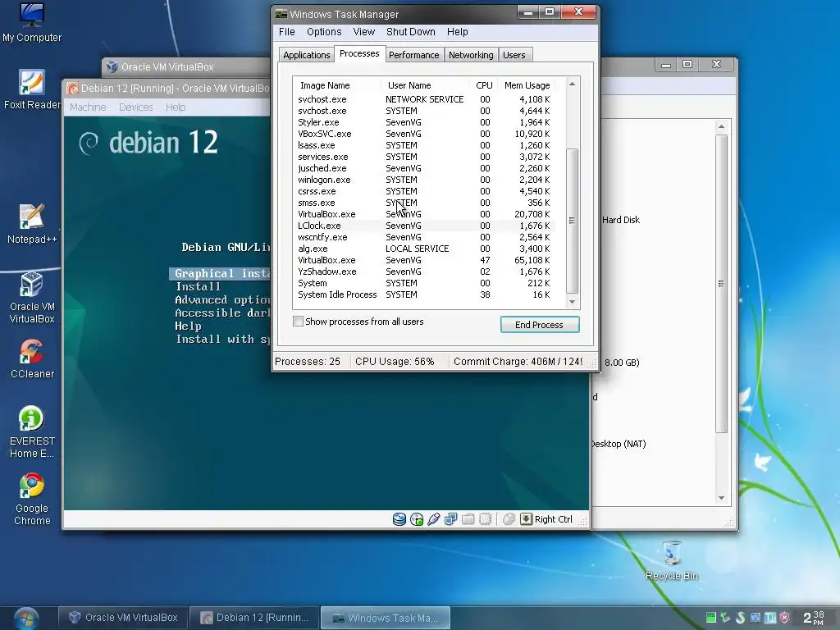Click the CPU chip icon in VM status bar

tap(485, 519)
